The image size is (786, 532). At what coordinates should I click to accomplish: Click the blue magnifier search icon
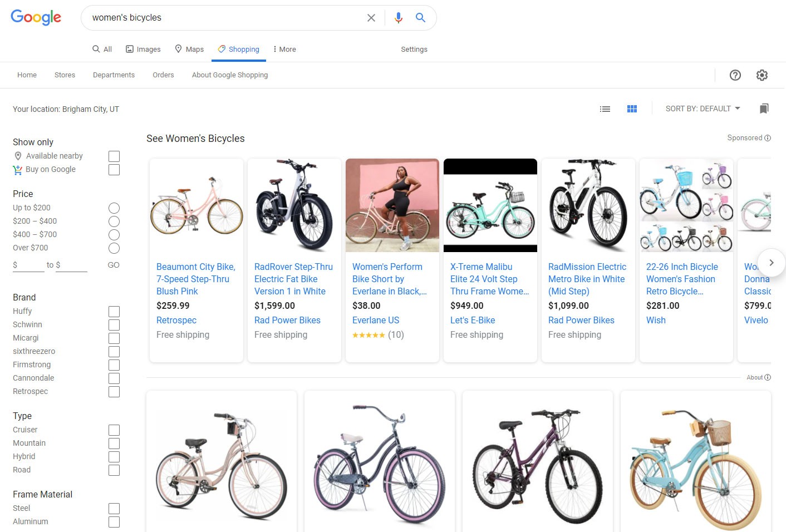point(421,18)
